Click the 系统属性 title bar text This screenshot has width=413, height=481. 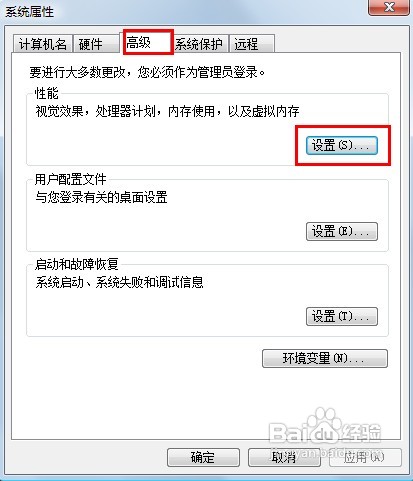pyautogui.click(x=29, y=12)
